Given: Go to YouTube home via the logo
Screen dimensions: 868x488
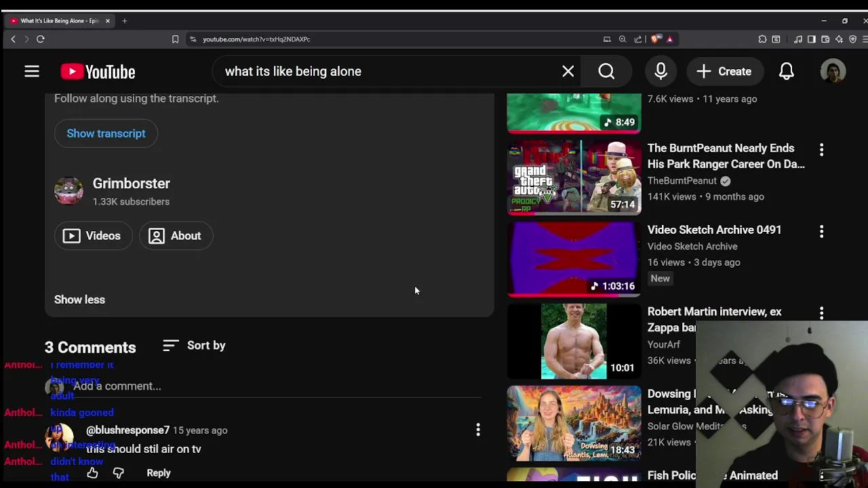Looking at the screenshot, I should pos(98,71).
